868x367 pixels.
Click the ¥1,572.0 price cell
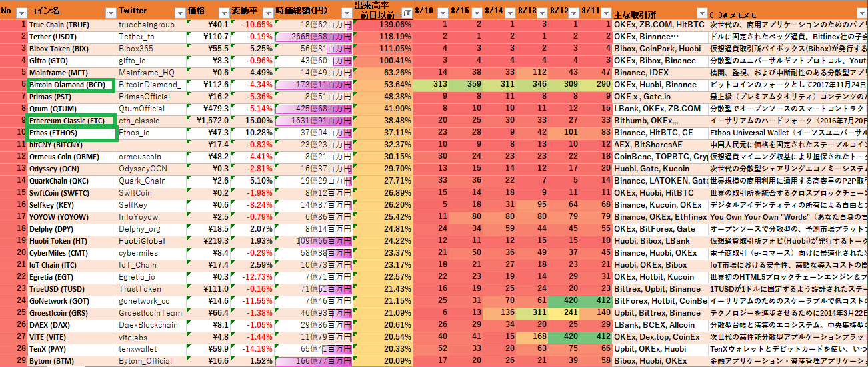208,121
